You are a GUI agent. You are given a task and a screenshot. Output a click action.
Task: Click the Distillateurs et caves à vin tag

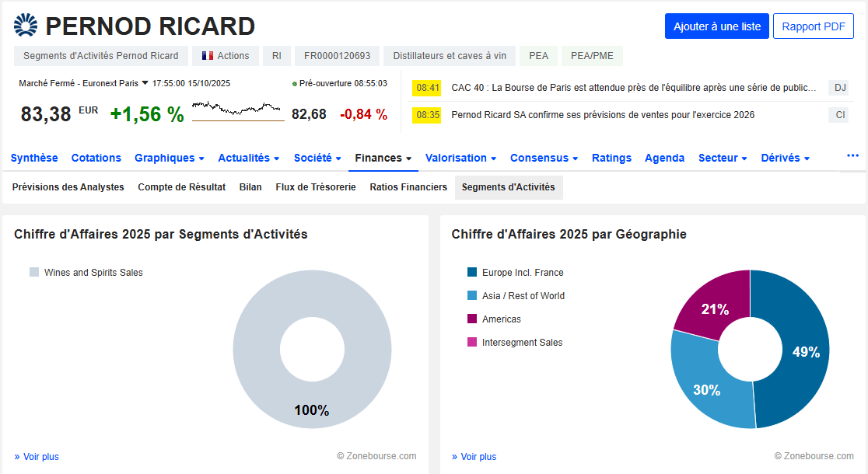coord(450,56)
